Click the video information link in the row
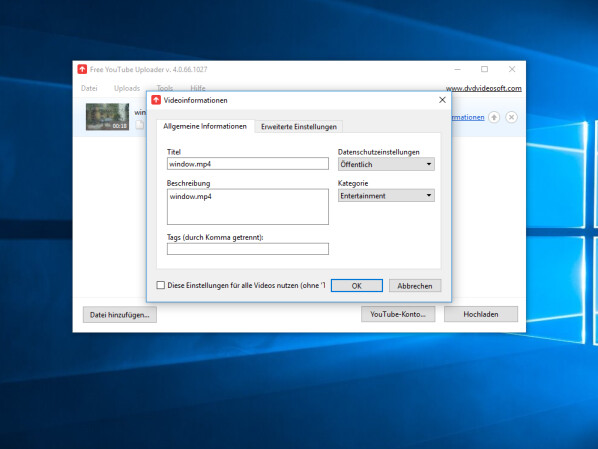598x449 pixels. coord(468,117)
